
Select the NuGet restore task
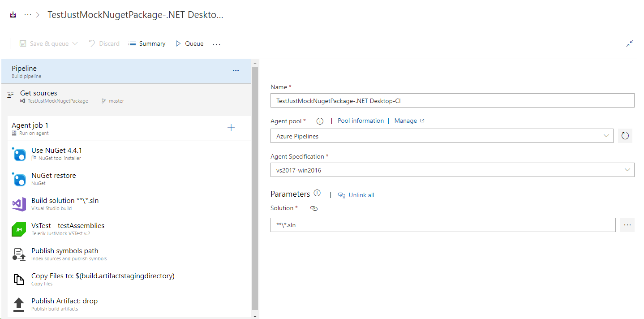coord(129,179)
